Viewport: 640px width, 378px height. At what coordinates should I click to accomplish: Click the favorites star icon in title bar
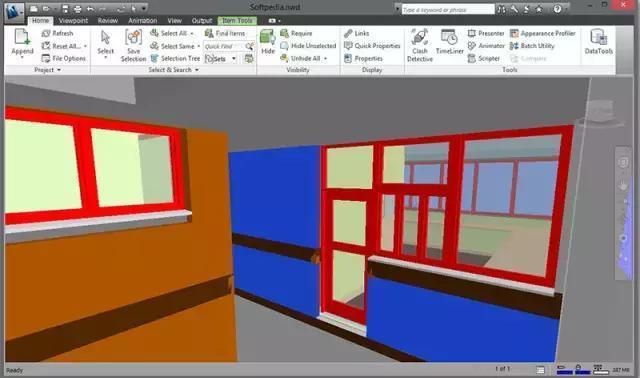click(x=539, y=9)
